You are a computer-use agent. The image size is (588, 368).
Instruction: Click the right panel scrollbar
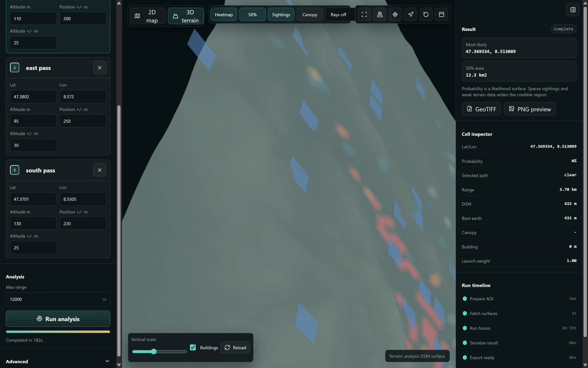(585, 171)
